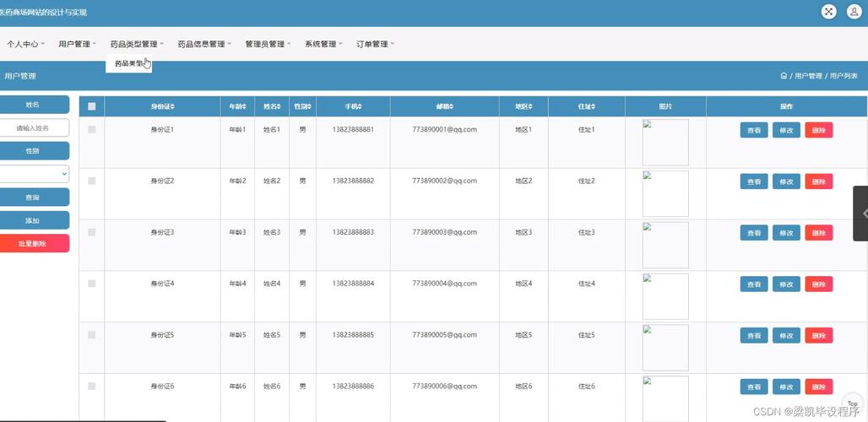Sort table by 性别 column header
Image resolution: width=868 pixels, height=422 pixels.
302,106
